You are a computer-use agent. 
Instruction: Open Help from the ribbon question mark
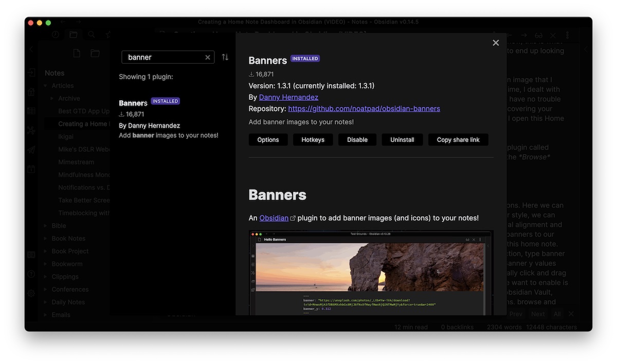pos(31,274)
